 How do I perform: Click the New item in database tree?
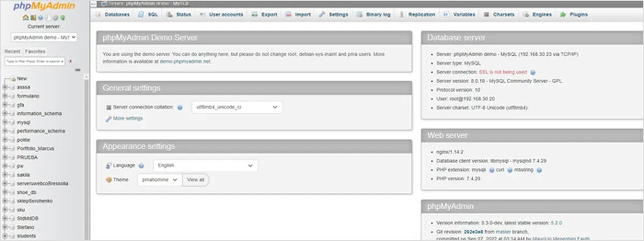click(22, 78)
